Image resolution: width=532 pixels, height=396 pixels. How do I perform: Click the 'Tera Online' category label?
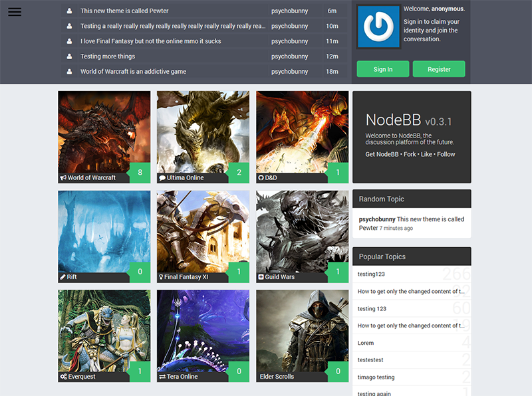click(x=182, y=377)
